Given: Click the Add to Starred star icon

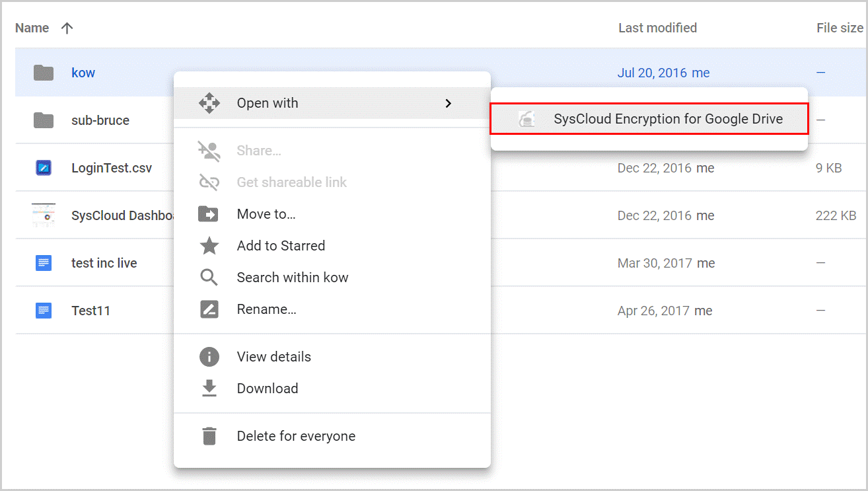Looking at the screenshot, I should pyautogui.click(x=209, y=245).
